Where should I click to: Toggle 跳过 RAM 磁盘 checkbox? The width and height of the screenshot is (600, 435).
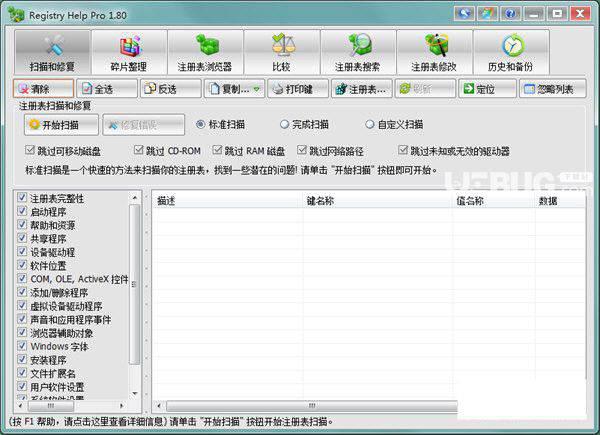click(217, 150)
